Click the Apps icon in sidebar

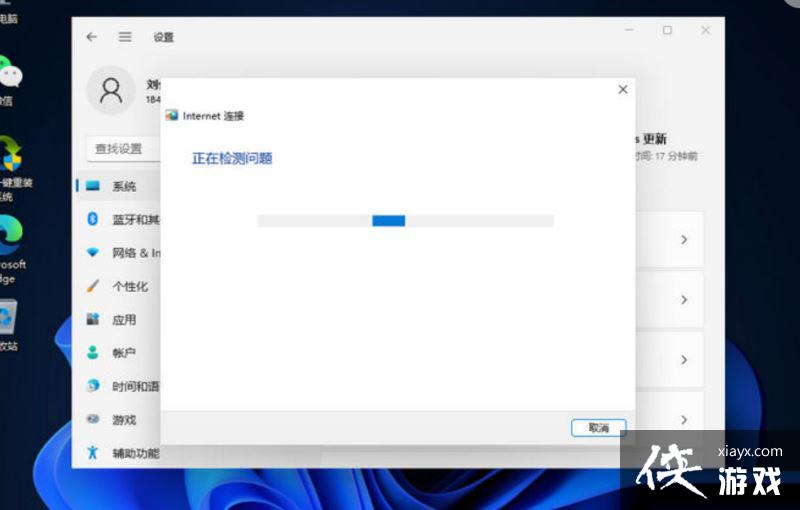click(93, 319)
